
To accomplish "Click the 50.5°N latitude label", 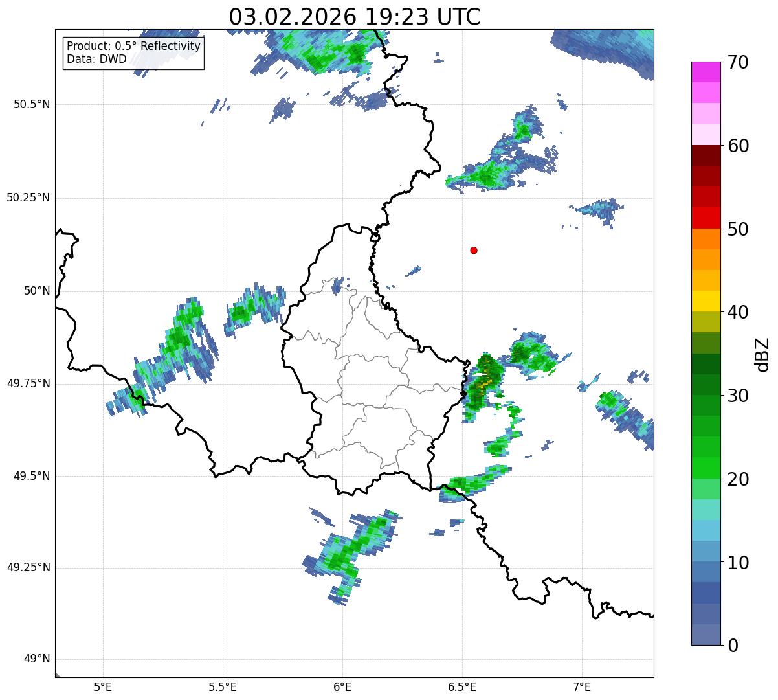I will (x=32, y=104).
